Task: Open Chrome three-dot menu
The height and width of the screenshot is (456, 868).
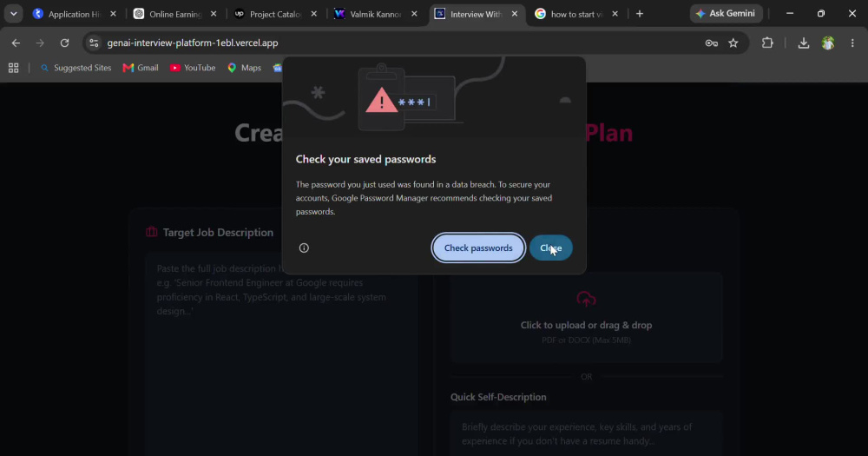Action: point(852,43)
